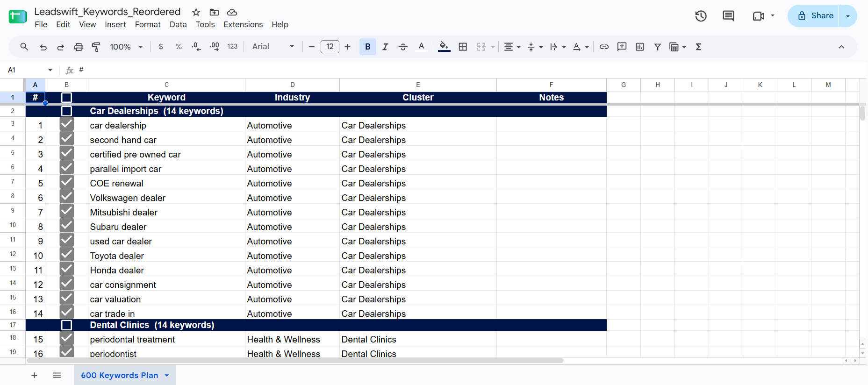Click the Undo arrow icon
This screenshot has width=868, height=385.
click(x=43, y=47)
